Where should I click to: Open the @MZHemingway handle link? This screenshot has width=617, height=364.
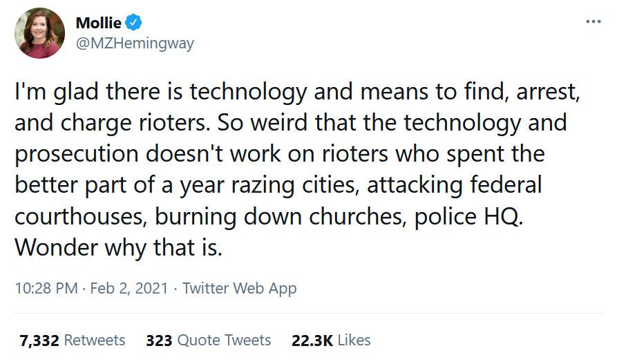coord(135,43)
